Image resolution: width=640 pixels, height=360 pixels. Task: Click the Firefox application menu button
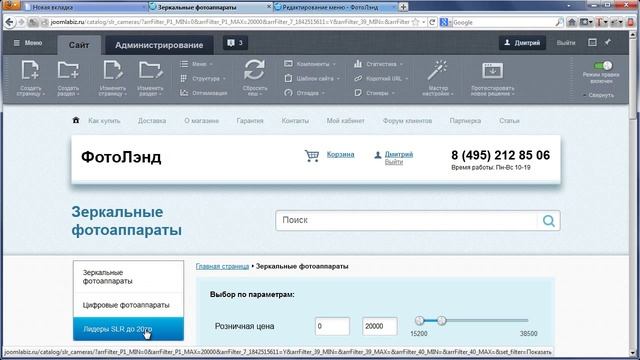pos(11,5)
